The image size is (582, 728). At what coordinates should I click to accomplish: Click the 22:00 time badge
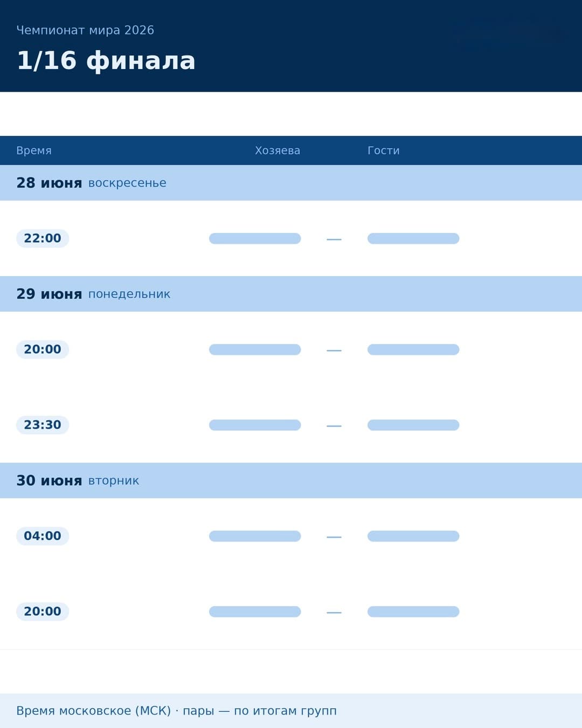[x=43, y=238]
